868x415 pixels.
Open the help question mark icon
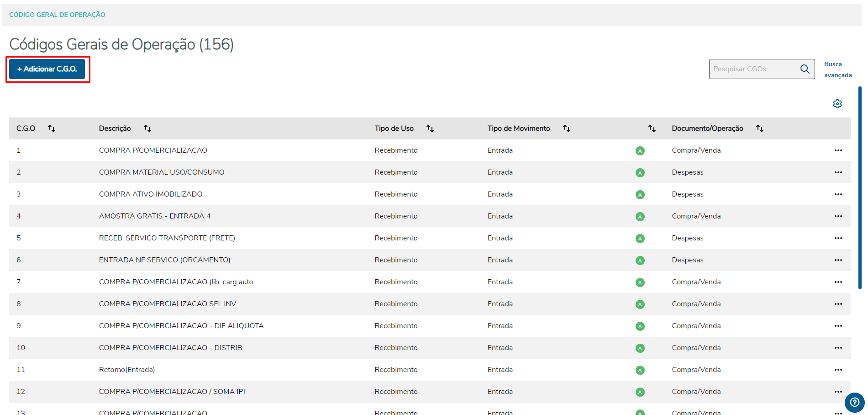coord(854,403)
